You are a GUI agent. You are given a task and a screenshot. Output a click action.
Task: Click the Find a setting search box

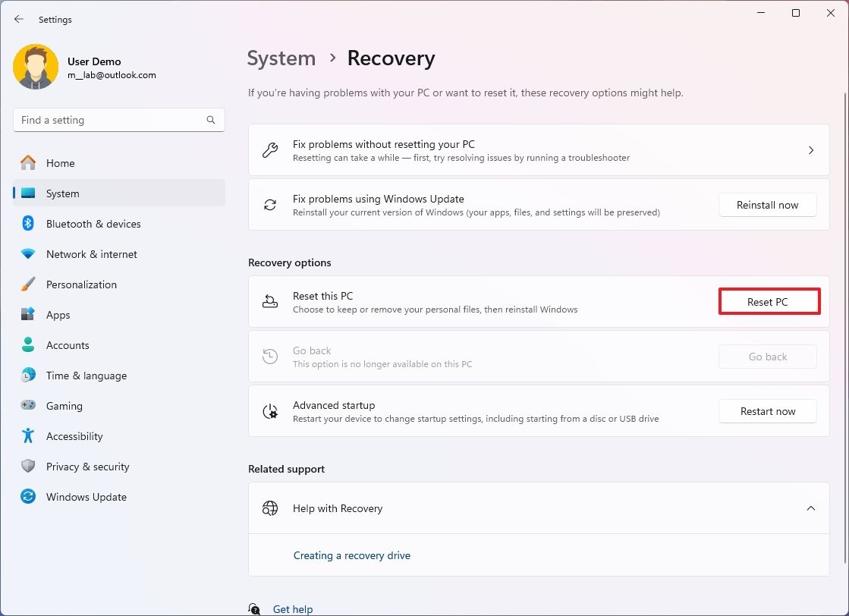[x=114, y=120]
